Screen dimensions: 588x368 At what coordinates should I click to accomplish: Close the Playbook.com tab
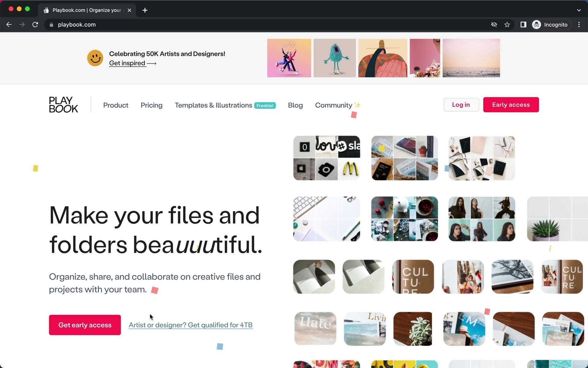click(x=129, y=10)
